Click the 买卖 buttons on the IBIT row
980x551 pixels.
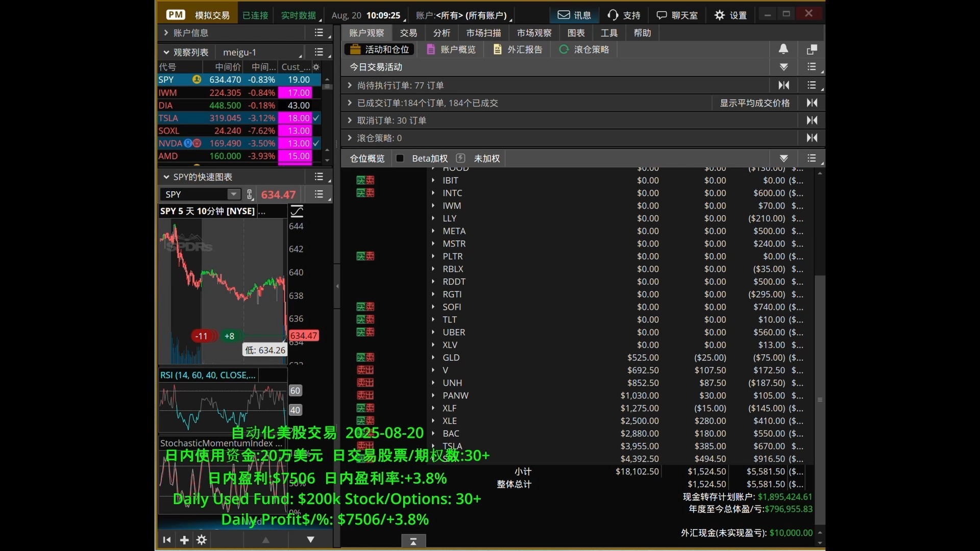point(365,180)
